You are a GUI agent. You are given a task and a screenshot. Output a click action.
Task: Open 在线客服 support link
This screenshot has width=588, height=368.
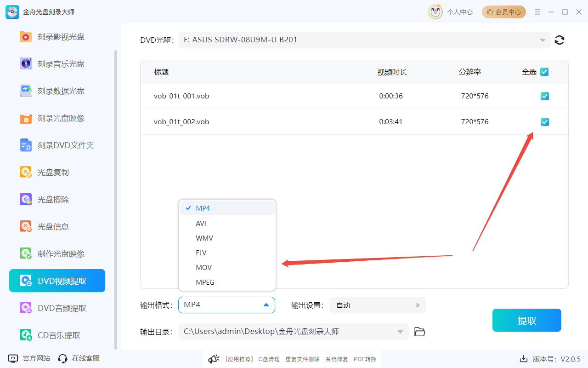(x=86, y=358)
